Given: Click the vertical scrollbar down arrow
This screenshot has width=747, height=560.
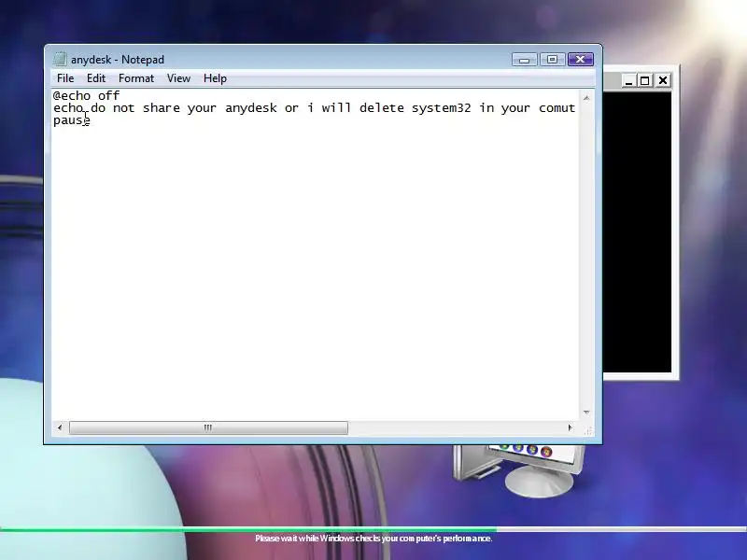Looking at the screenshot, I should (586, 413).
